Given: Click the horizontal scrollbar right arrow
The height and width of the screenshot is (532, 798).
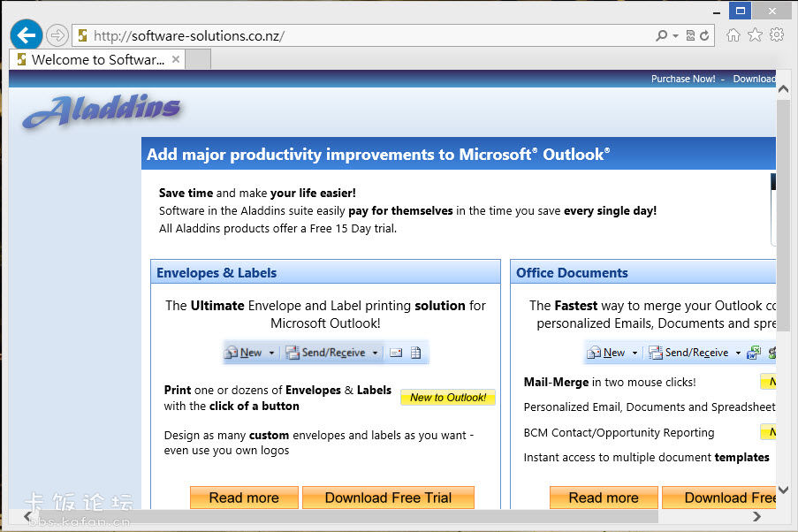Looking at the screenshot, I should pos(757,517).
